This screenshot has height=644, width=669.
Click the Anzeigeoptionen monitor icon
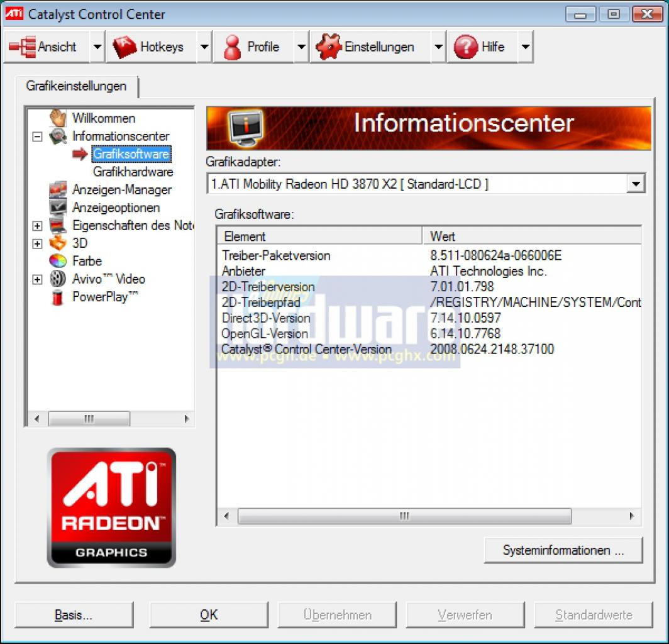(58, 208)
